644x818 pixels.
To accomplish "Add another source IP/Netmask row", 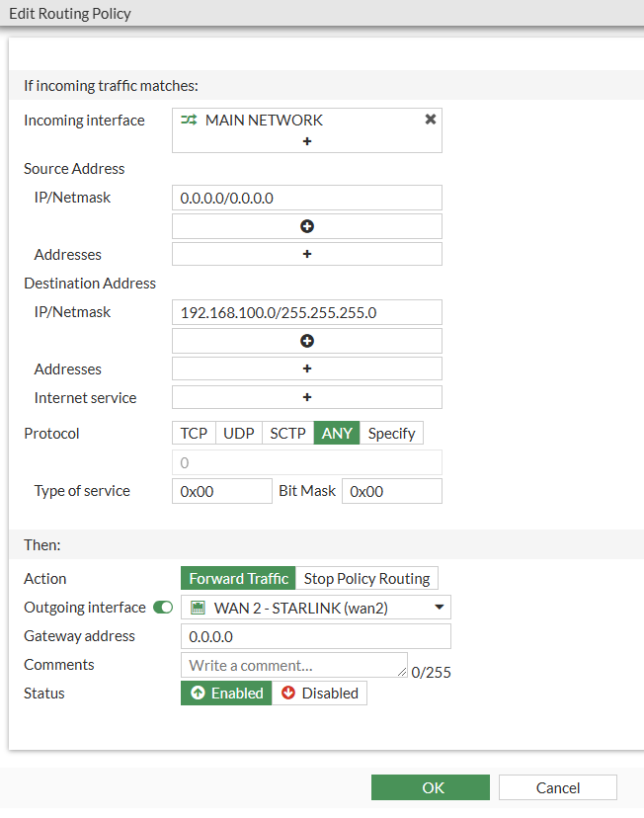I will coord(306,226).
